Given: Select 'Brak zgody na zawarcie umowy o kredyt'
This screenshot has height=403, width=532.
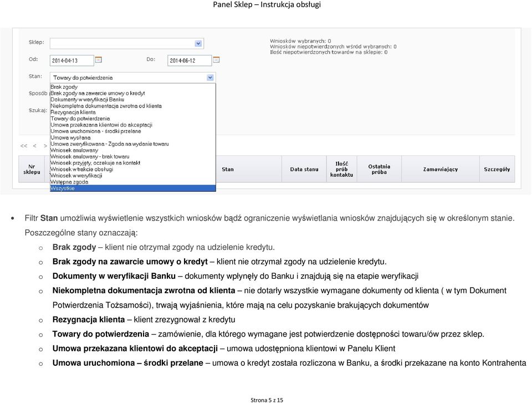Looking at the screenshot, I should pos(132,93).
